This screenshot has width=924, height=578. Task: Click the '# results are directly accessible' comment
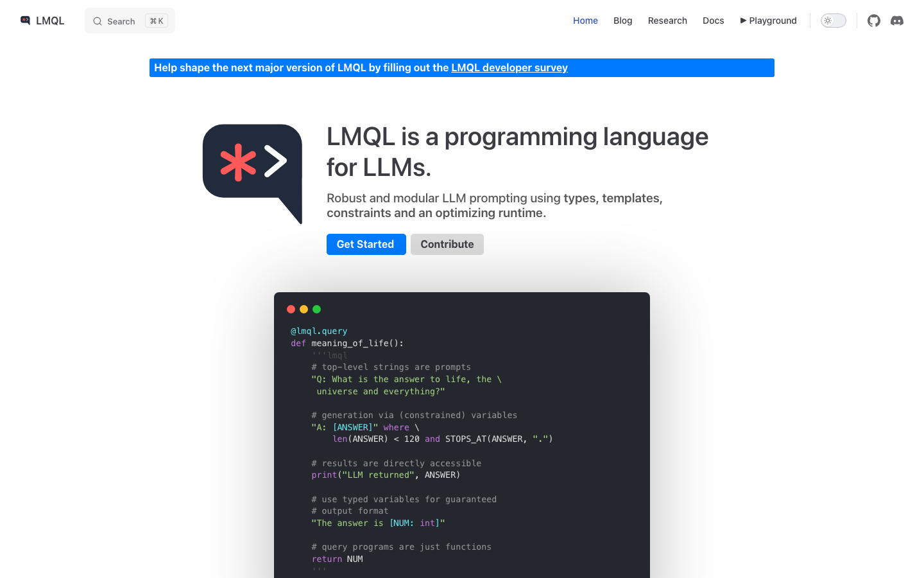click(x=397, y=463)
